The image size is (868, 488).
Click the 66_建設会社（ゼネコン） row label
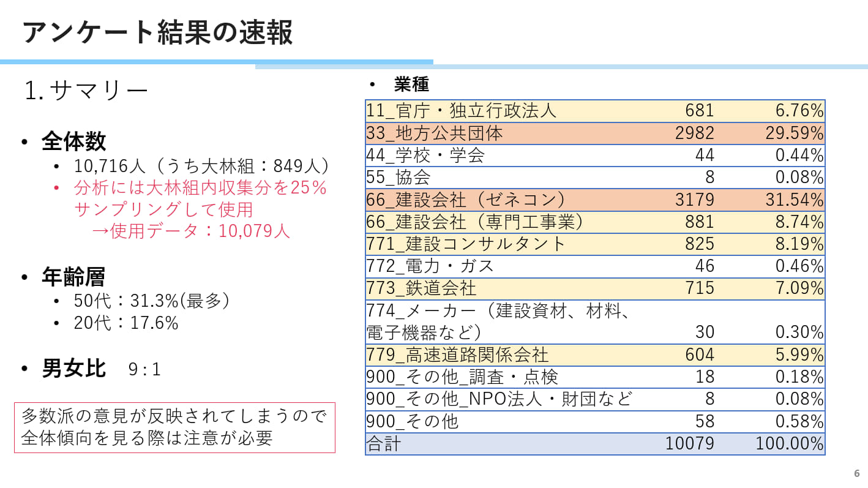[465, 200]
